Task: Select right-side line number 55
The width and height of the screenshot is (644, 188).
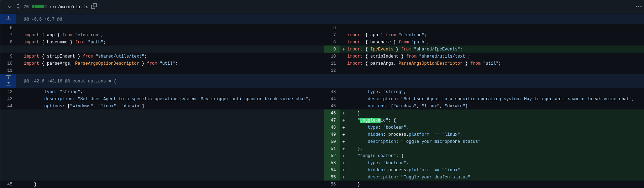Action: point(333,177)
